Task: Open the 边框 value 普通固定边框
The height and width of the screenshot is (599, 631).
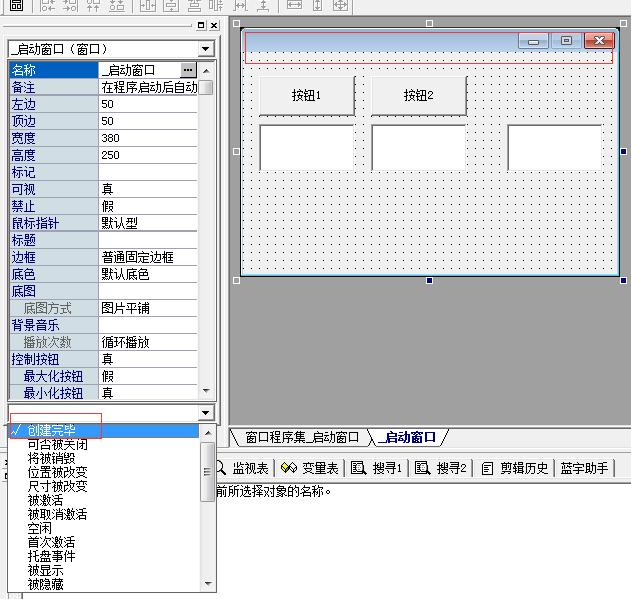Action: (148, 257)
